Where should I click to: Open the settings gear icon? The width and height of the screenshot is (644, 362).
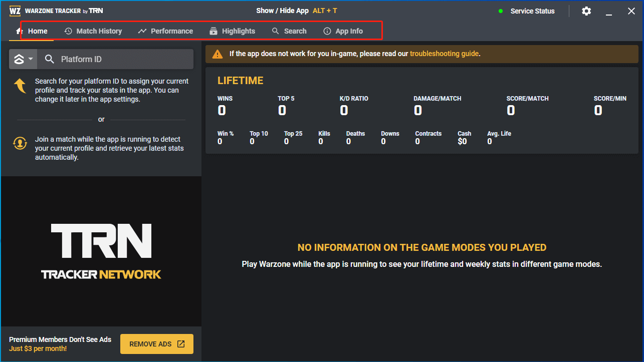586,11
